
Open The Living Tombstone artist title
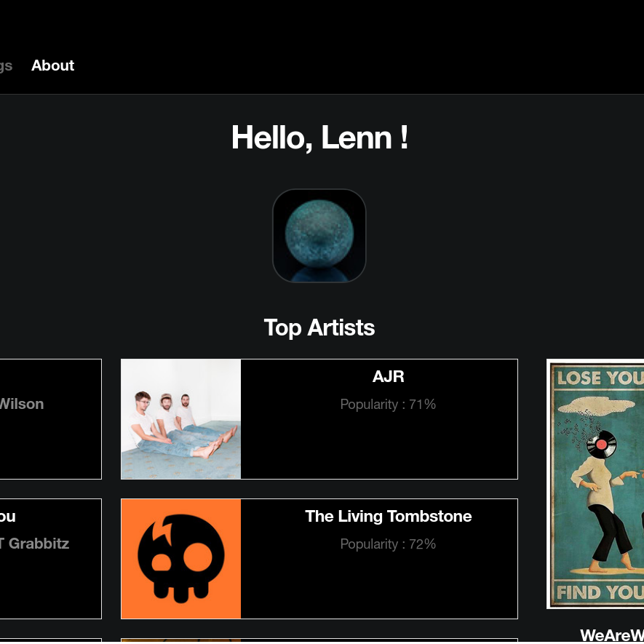[388, 517]
